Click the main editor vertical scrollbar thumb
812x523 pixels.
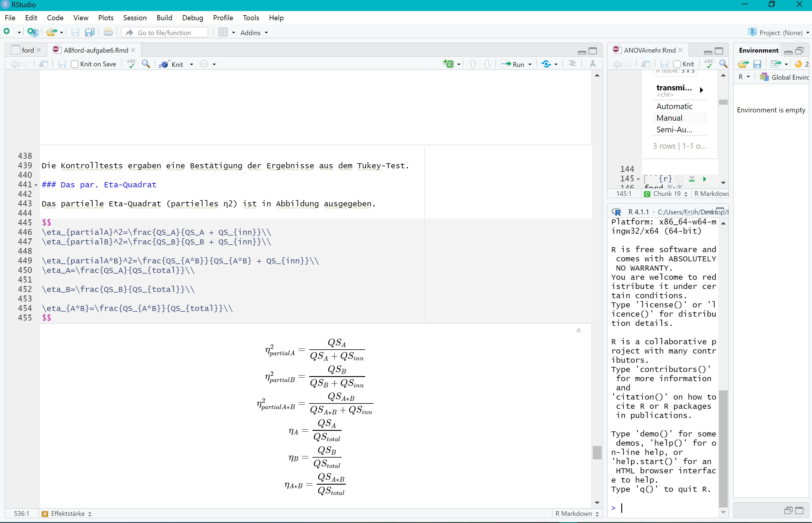tap(597, 452)
